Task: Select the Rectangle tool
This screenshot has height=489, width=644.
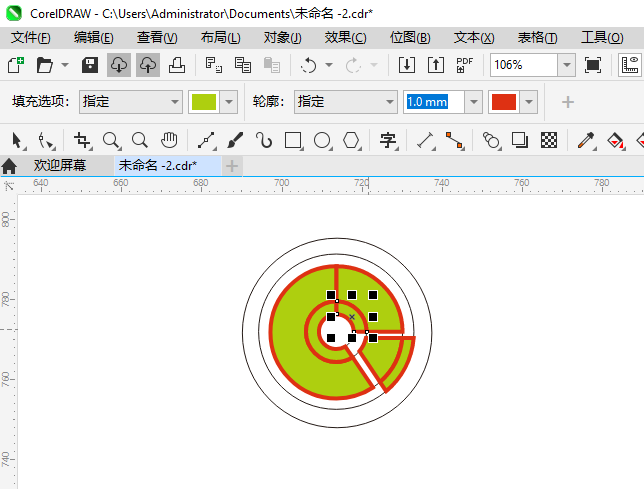Action: pyautogui.click(x=294, y=140)
